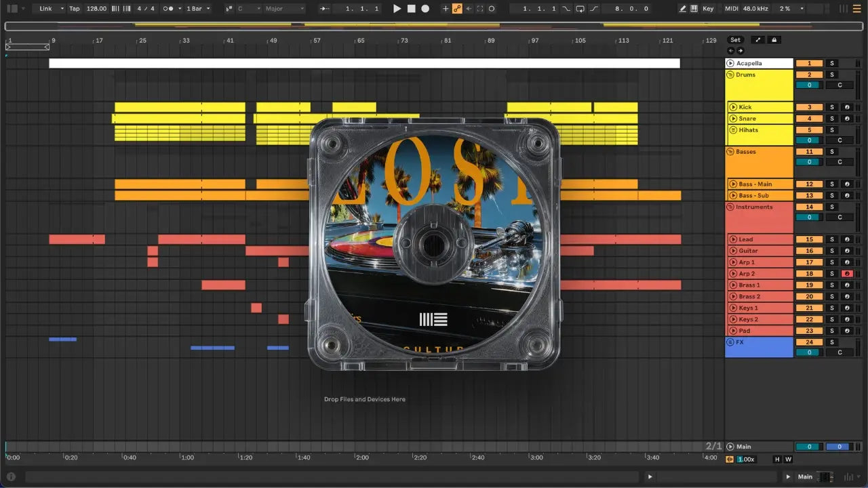Open the metronome settings dropdown arrow

[178, 9]
